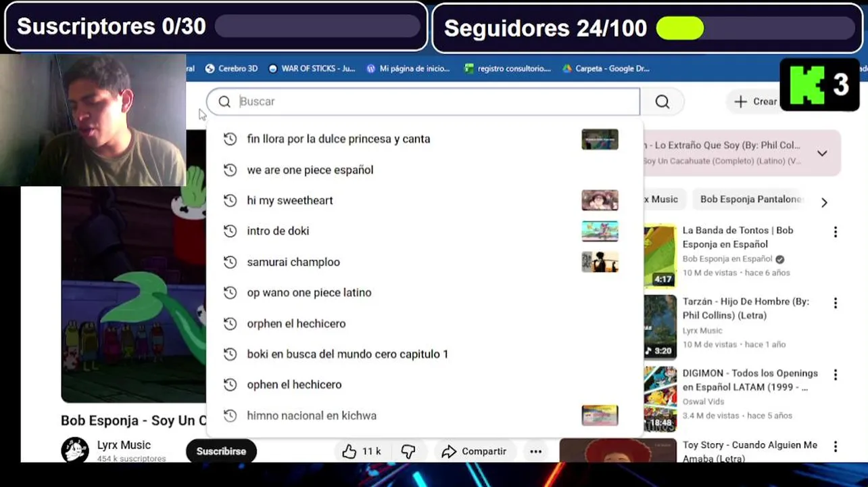Open the Crear create button

click(756, 101)
